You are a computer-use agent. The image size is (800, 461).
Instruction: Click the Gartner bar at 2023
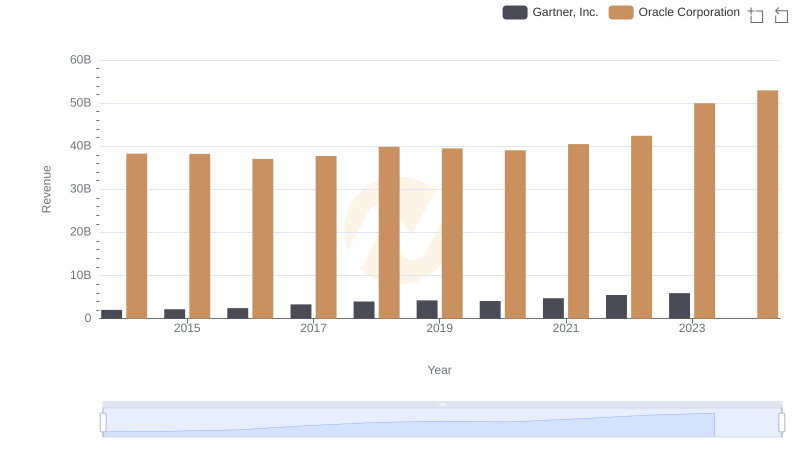(679, 306)
